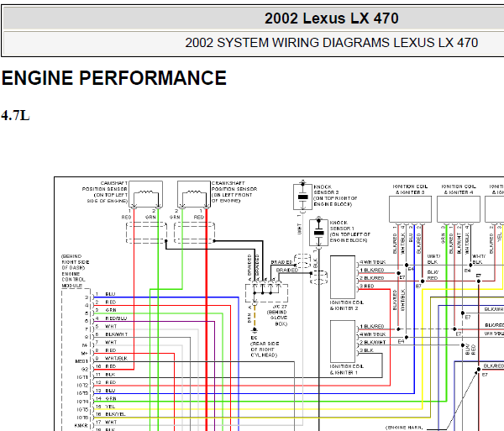Screen dimensions: 504x431
Task: Click pin label '17 WHT'
Action: tap(106, 422)
